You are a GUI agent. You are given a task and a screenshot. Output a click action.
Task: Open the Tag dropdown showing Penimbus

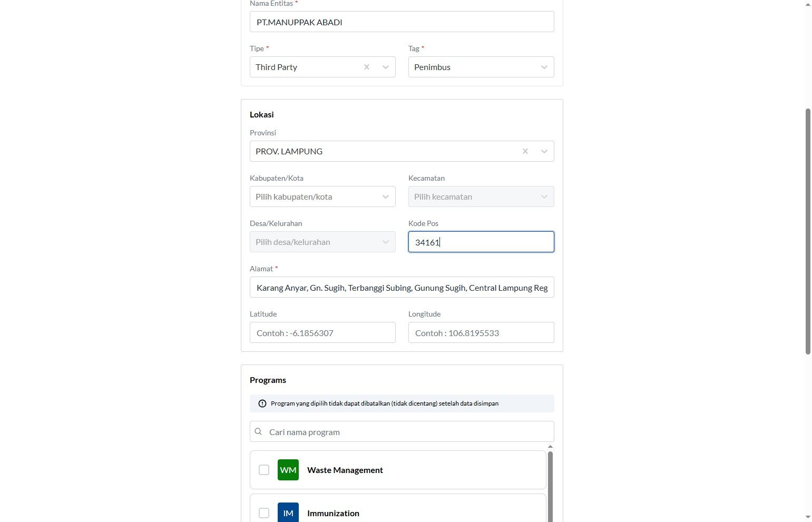(481, 67)
